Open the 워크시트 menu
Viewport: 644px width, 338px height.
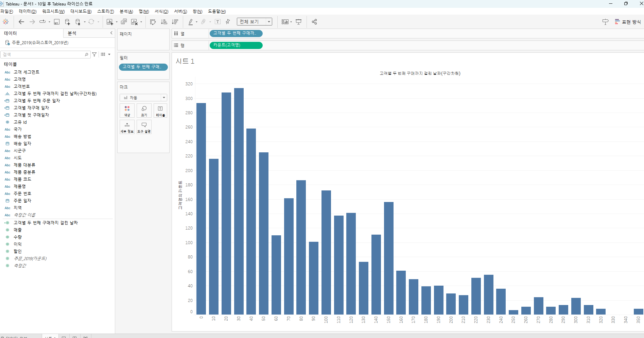tap(53, 12)
